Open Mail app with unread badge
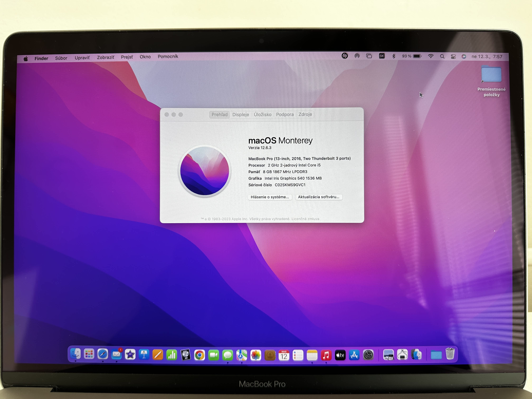 [x=117, y=354]
